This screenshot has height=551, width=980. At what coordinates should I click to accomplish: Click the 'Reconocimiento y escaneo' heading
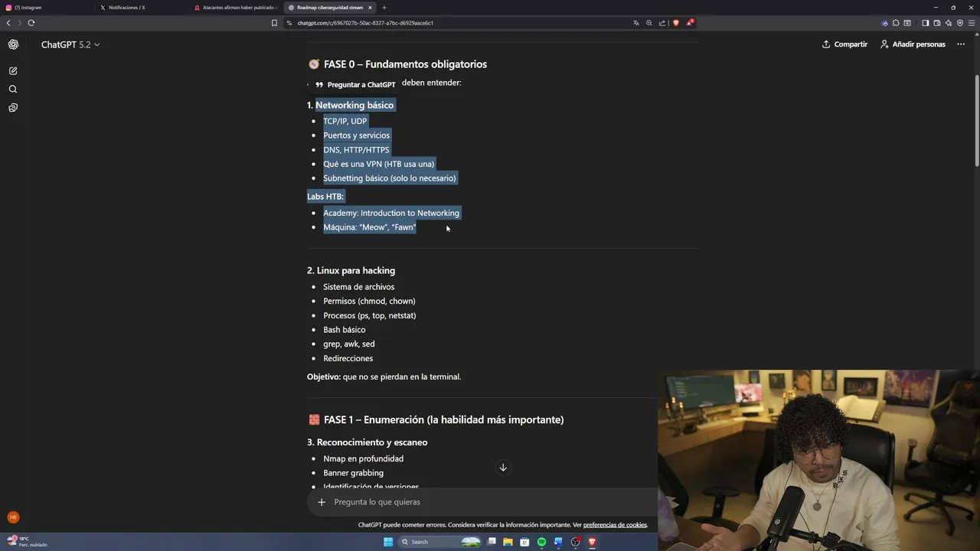[372, 442]
